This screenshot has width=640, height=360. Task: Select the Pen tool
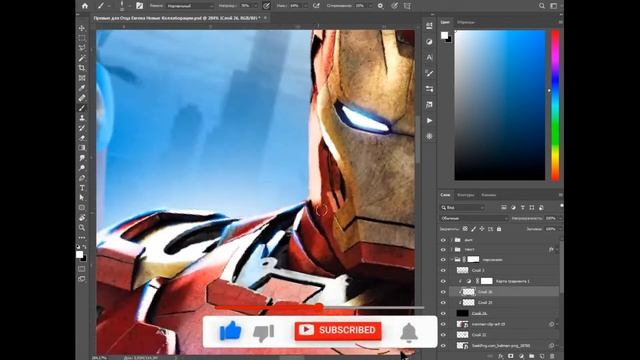tap(82, 178)
